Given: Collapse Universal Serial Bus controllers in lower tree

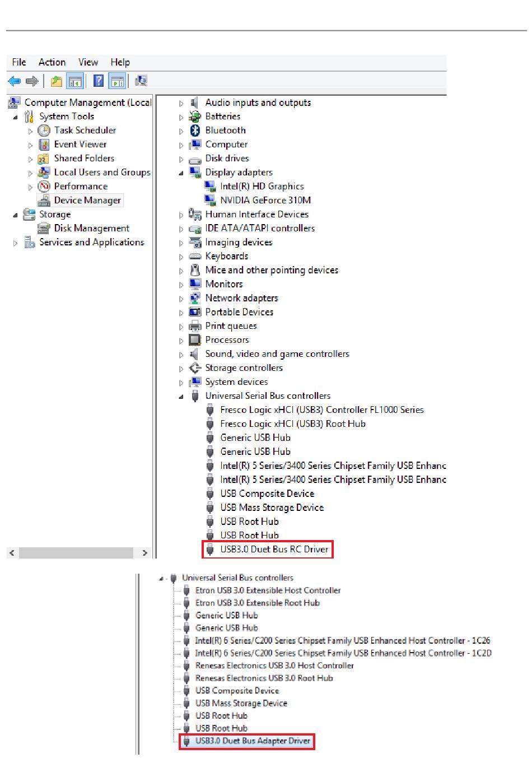Looking at the screenshot, I should click(161, 579).
